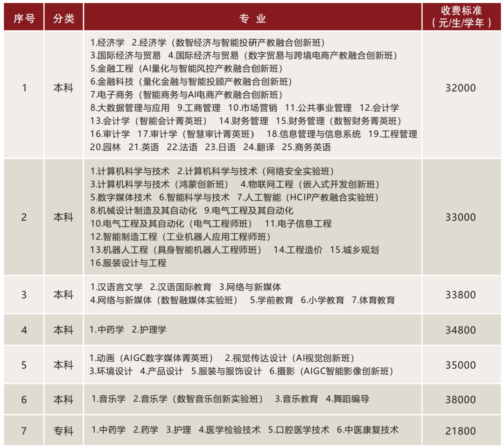
Task: Click major 7.人工智能 (HCIP产教融合实验班)
Action: tap(308, 197)
